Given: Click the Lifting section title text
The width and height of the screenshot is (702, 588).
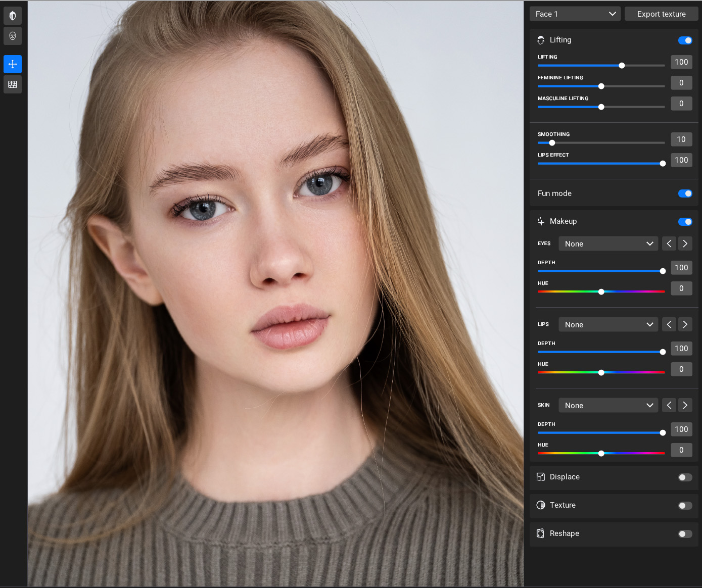Looking at the screenshot, I should 560,40.
